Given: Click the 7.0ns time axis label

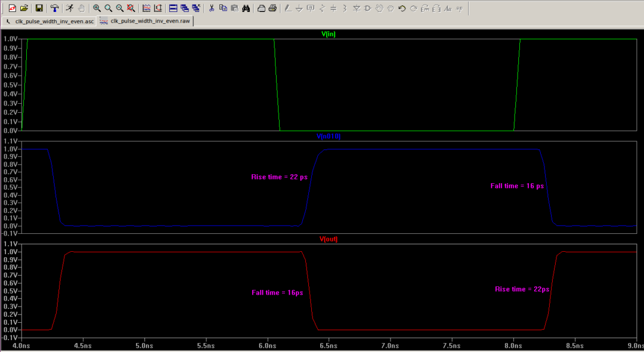Looking at the screenshot, I should (390, 346).
